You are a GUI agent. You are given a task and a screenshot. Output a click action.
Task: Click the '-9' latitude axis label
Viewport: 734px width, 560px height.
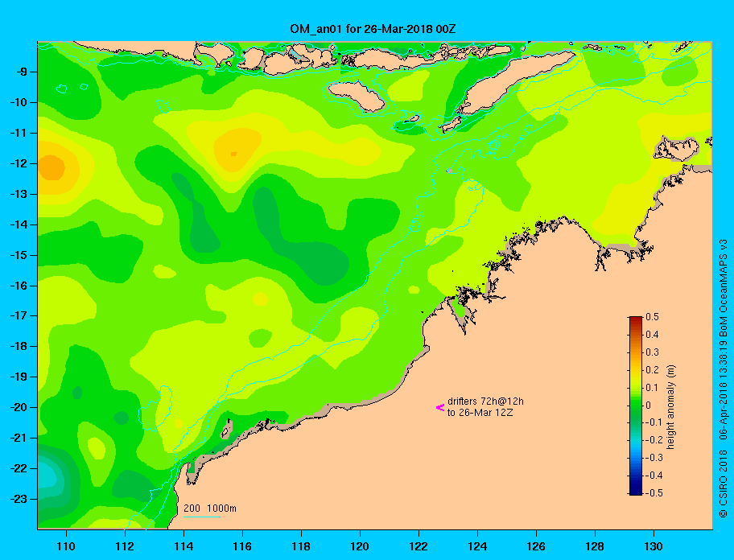click(x=23, y=72)
